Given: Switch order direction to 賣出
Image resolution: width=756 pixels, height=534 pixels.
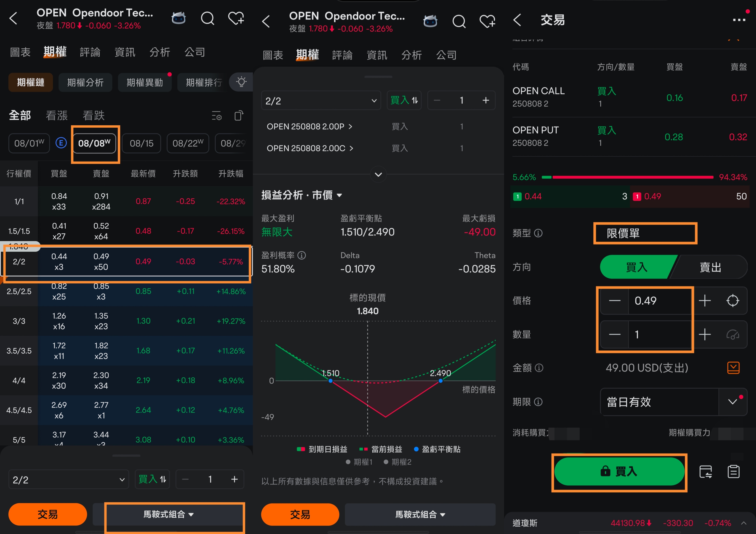Looking at the screenshot, I should point(710,267).
